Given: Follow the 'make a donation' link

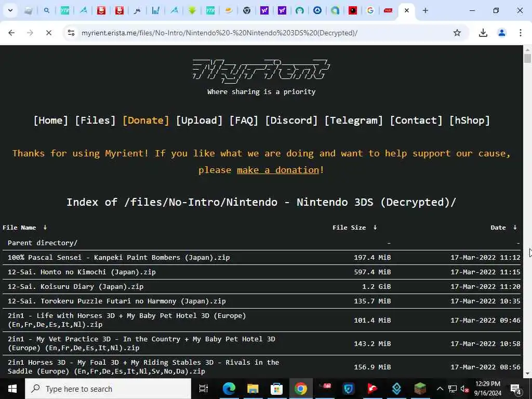Looking at the screenshot, I should [x=278, y=170].
